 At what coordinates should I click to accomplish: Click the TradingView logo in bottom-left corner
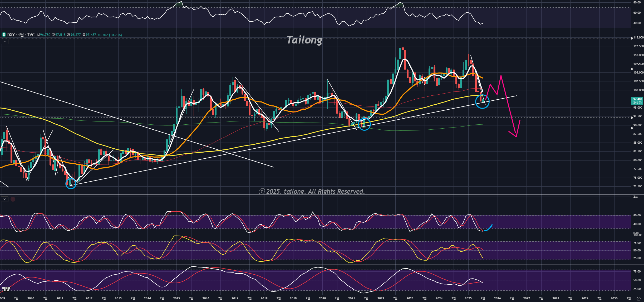(6, 289)
